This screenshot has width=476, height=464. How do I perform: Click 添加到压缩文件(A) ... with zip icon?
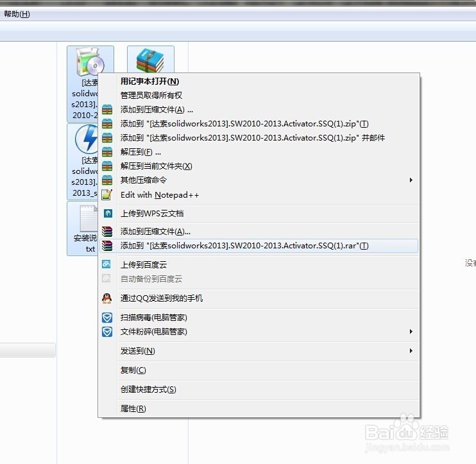[x=157, y=110]
